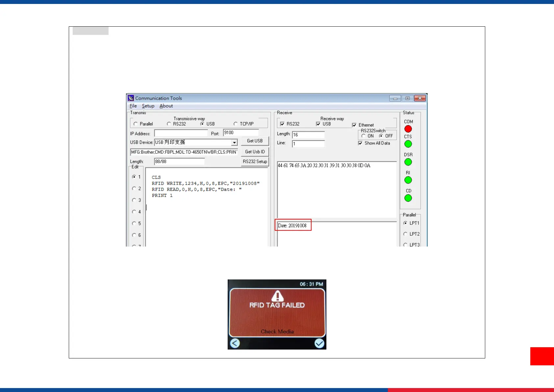Click the 06:31 PM clock on display
The width and height of the screenshot is (554, 392).
coord(311,284)
